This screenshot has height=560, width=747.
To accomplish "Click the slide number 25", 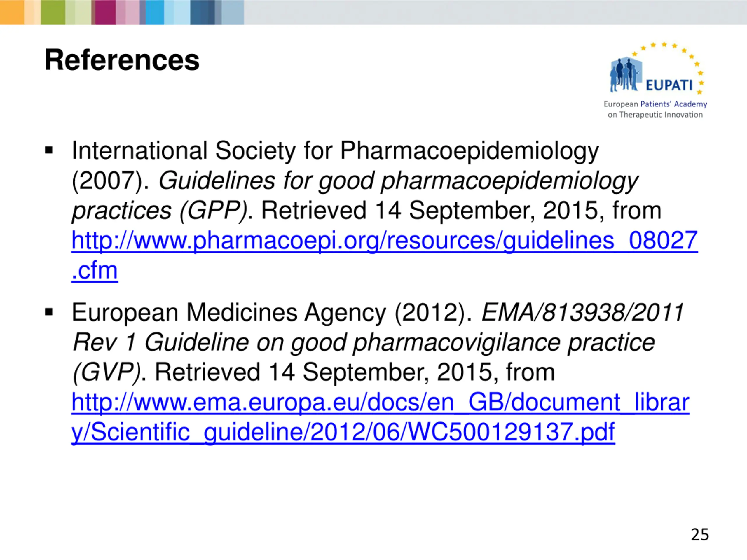I will coord(700,534).
